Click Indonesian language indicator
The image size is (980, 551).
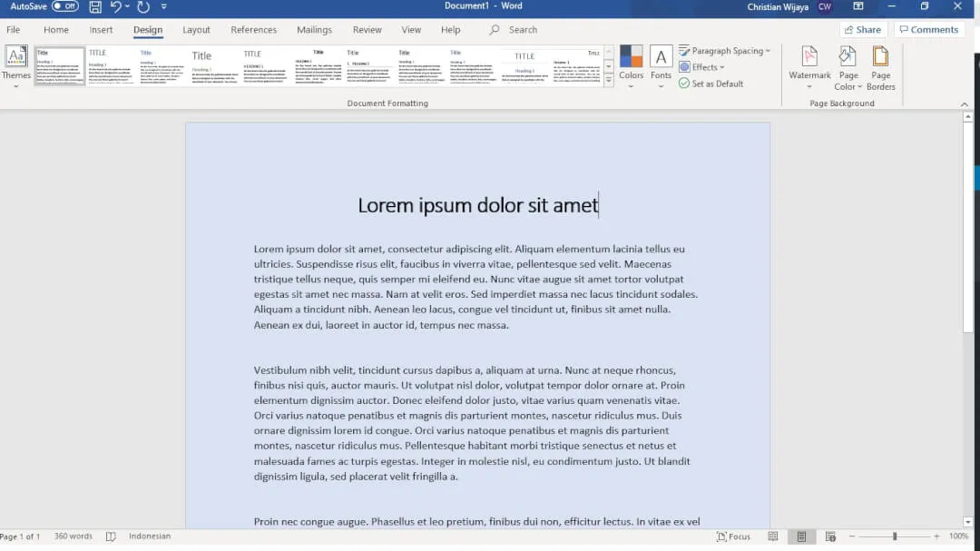tap(150, 536)
